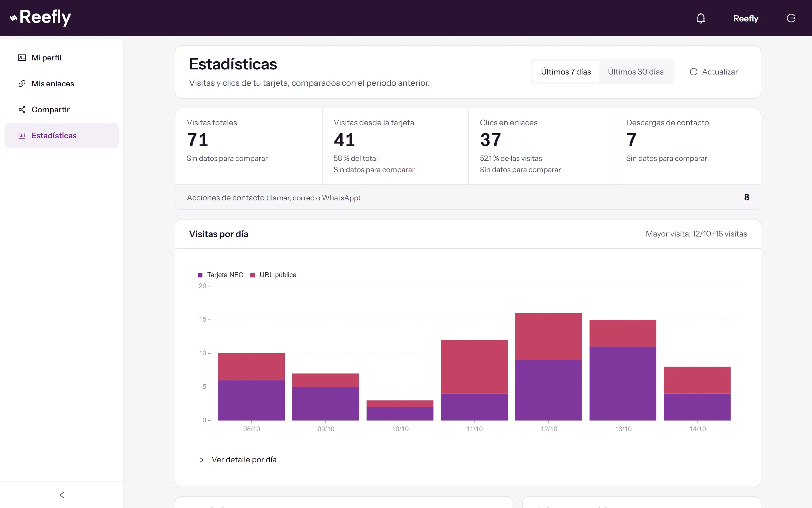Image resolution: width=812 pixels, height=508 pixels.
Task: Select Últimos 7 días range
Action: (566, 72)
